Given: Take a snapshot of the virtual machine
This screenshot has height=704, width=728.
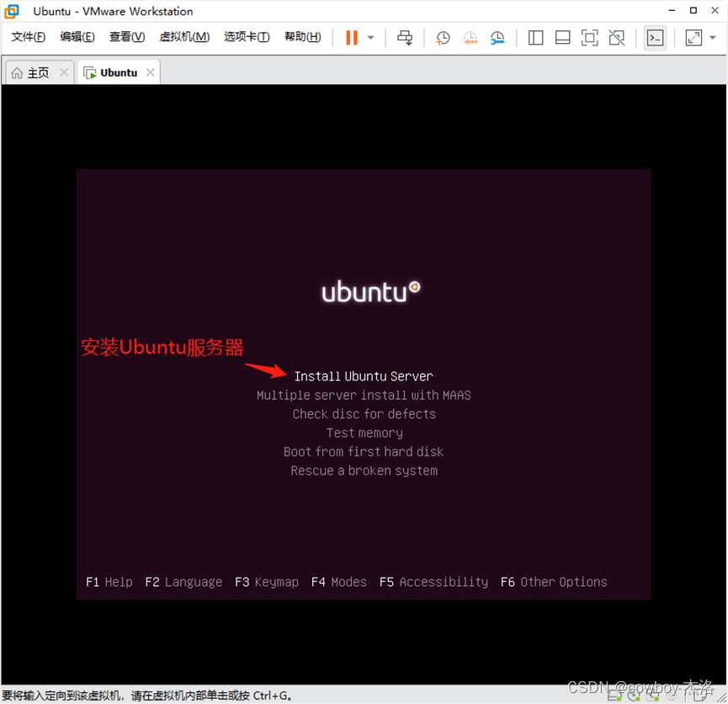Looking at the screenshot, I should click(443, 37).
